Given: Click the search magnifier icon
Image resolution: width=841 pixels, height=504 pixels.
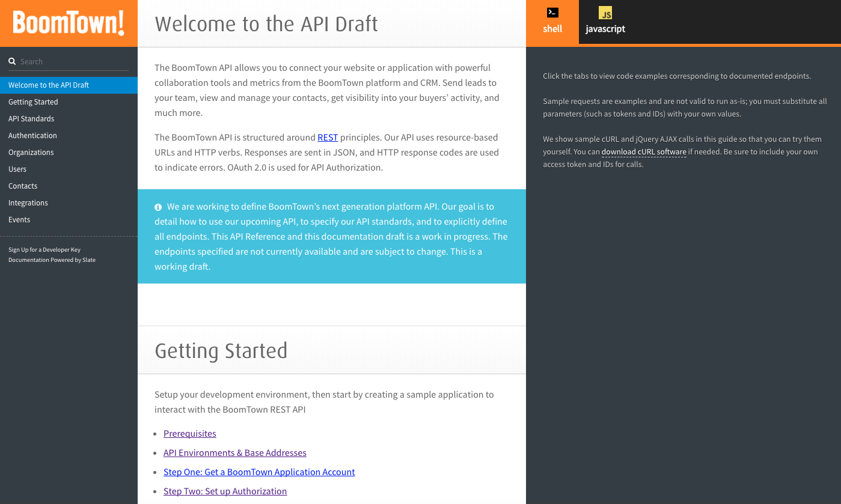Looking at the screenshot, I should tap(12, 61).
